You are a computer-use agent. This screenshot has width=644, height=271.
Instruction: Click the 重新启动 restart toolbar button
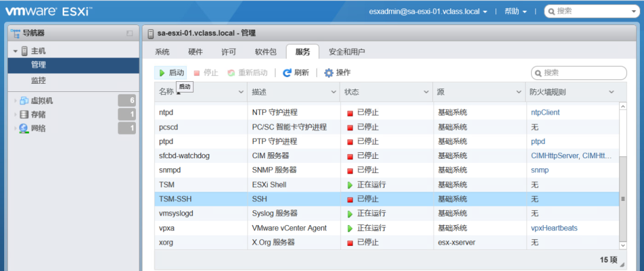(x=247, y=73)
